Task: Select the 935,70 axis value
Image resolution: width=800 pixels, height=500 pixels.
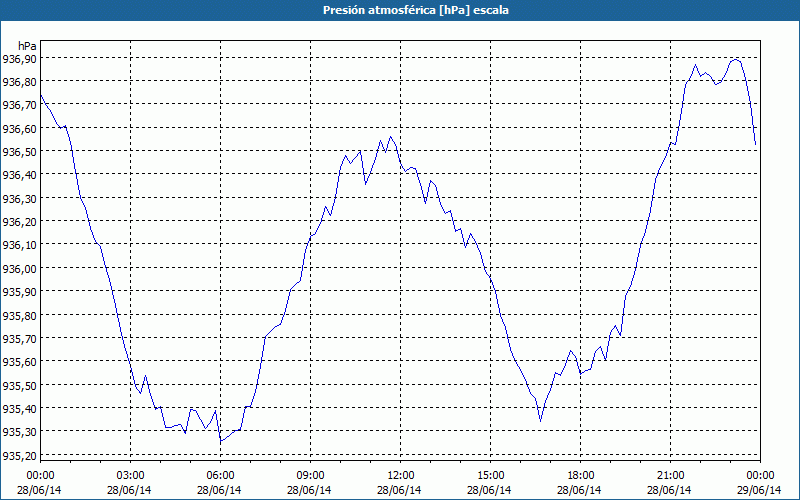Action: point(20,338)
